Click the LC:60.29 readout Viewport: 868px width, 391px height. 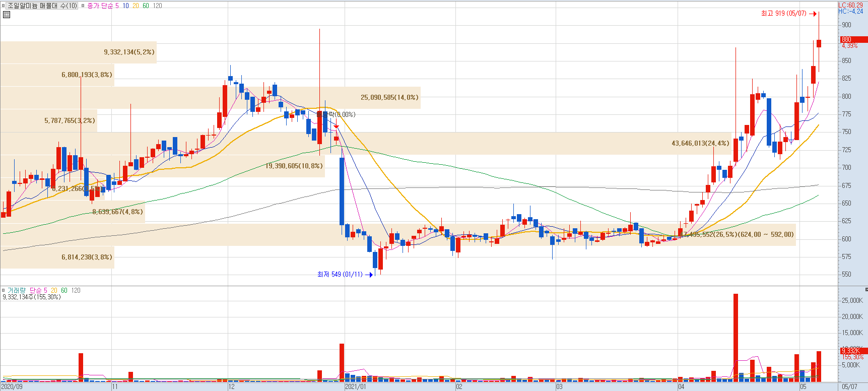pos(850,5)
